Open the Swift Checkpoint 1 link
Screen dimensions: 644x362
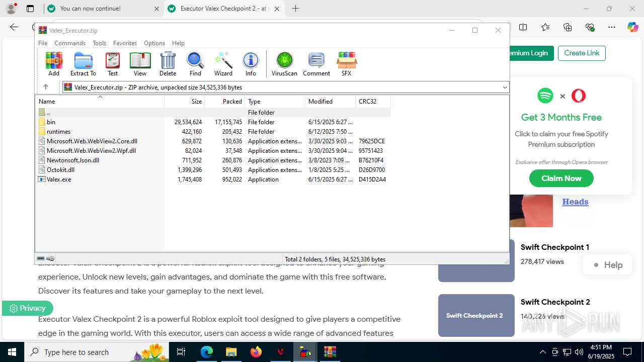tap(555, 247)
